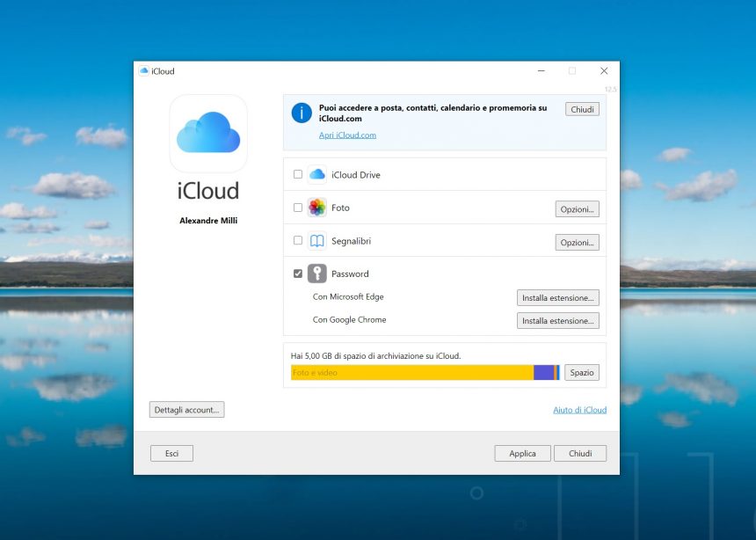Click the account name Alexandre Milli
This screenshot has width=756, height=540.
click(x=208, y=221)
